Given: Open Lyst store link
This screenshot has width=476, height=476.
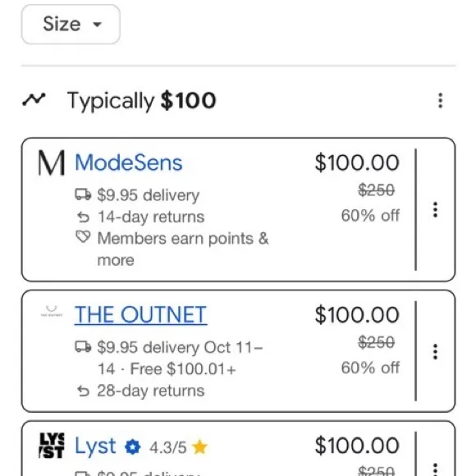Looking at the screenshot, I should (95, 446).
